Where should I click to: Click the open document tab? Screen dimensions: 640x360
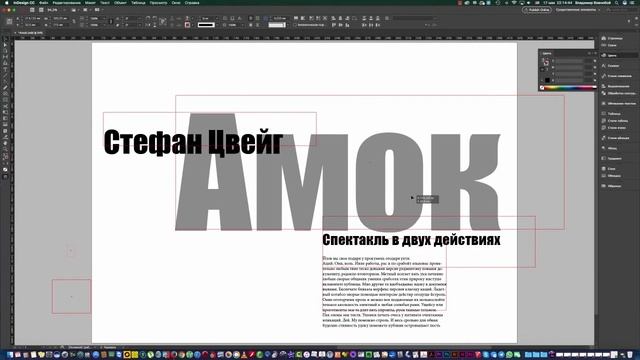pyautogui.click(x=29, y=33)
